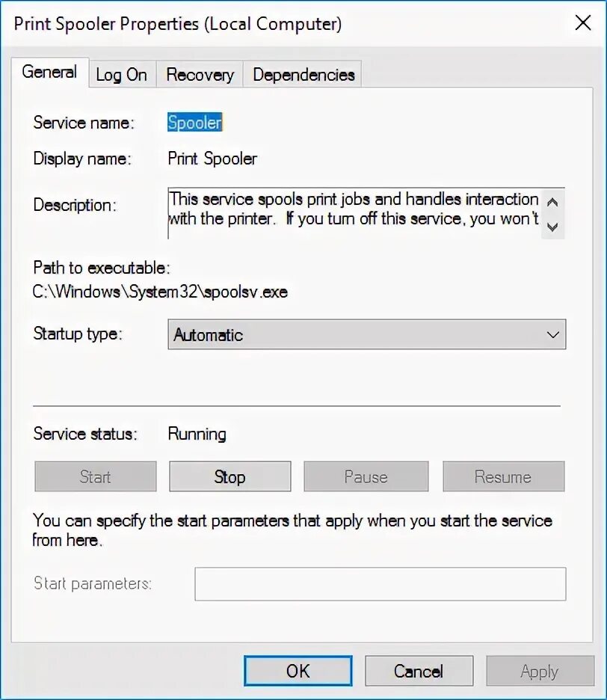Expand the Startup type dropdown
This screenshot has width=607, height=700.
tap(367, 334)
